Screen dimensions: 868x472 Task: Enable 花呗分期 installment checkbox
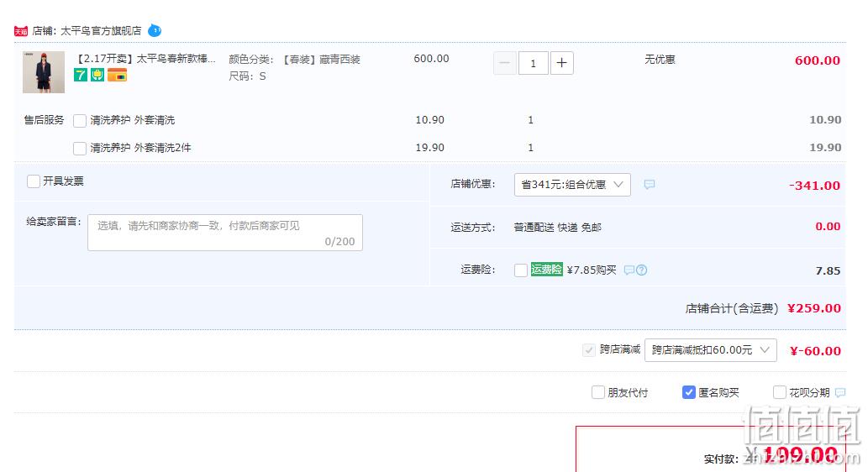[x=780, y=392]
